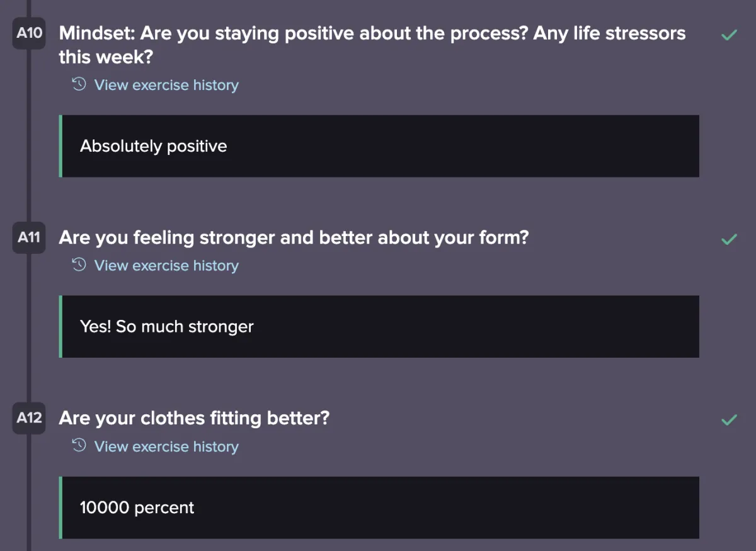Toggle the checkmark for clothes fitting question

pyautogui.click(x=729, y=419)
